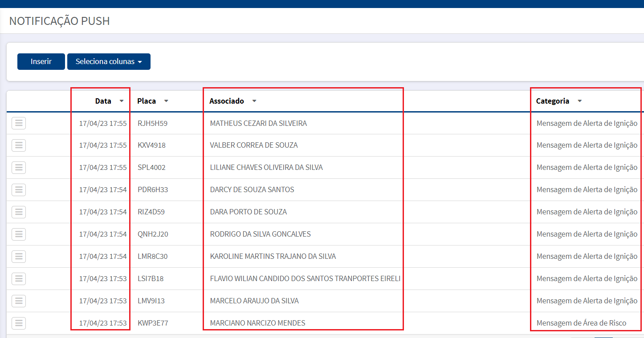The width and height of the screenshot is (644, 338).
Task: Click category cell in RJH5H59 row
Action: click(x=587, y=123)
